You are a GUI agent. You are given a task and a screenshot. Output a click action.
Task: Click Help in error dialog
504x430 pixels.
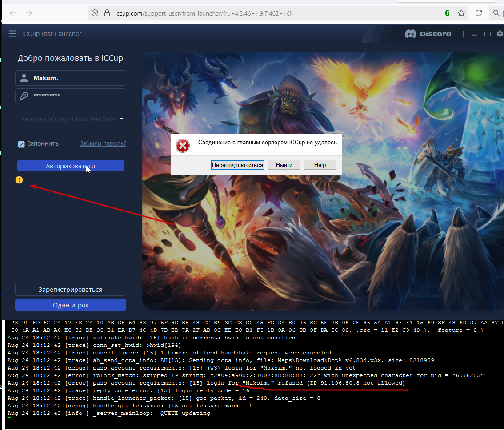pyautogui.click(x=320, y=165)
